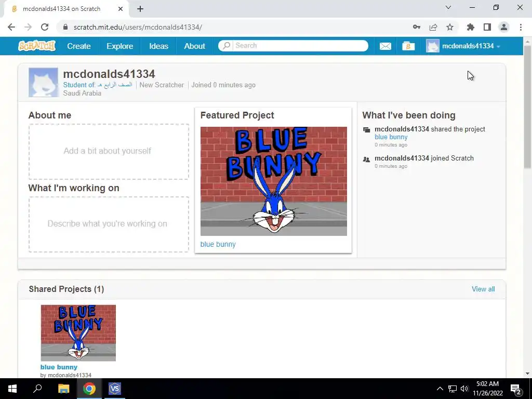The height and width of the screenshot is (399, 532).
Task: Click the shared blue bunny thumbnail
Action: point(78,333)
